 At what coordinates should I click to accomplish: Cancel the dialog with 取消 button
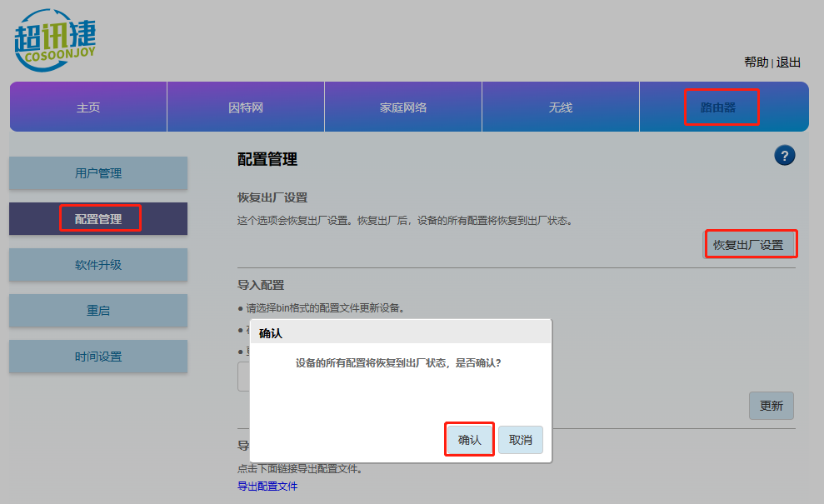pyautogui.click(x=521, y=440)
